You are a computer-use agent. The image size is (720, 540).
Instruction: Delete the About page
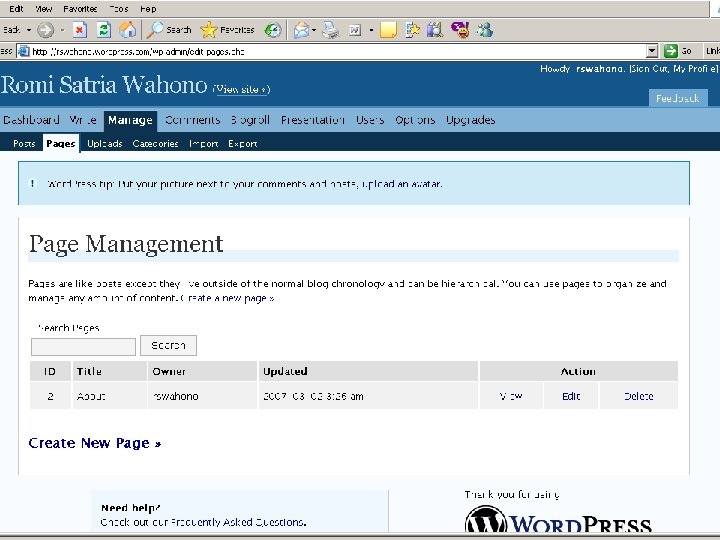click(x=638, y=396)
